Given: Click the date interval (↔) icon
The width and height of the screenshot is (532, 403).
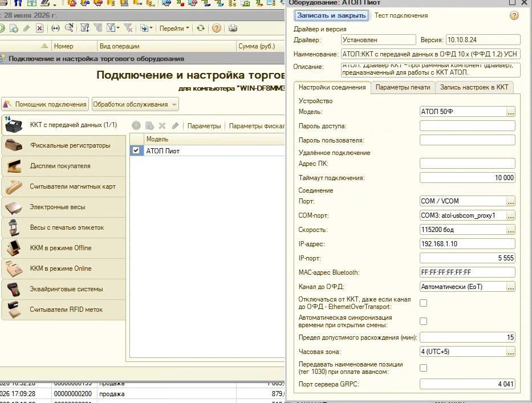Looking at the screenshot, I should tap(55, 29).
